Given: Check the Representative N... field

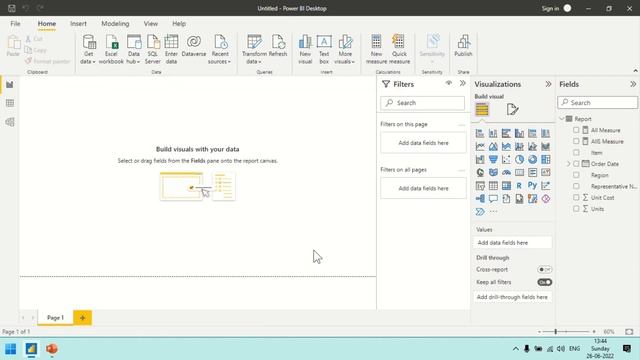Looking at the screenshot, I should (576, 186).
